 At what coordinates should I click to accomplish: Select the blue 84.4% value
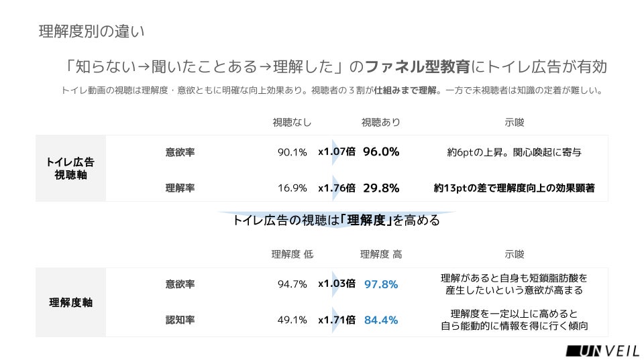coord(381,320)
